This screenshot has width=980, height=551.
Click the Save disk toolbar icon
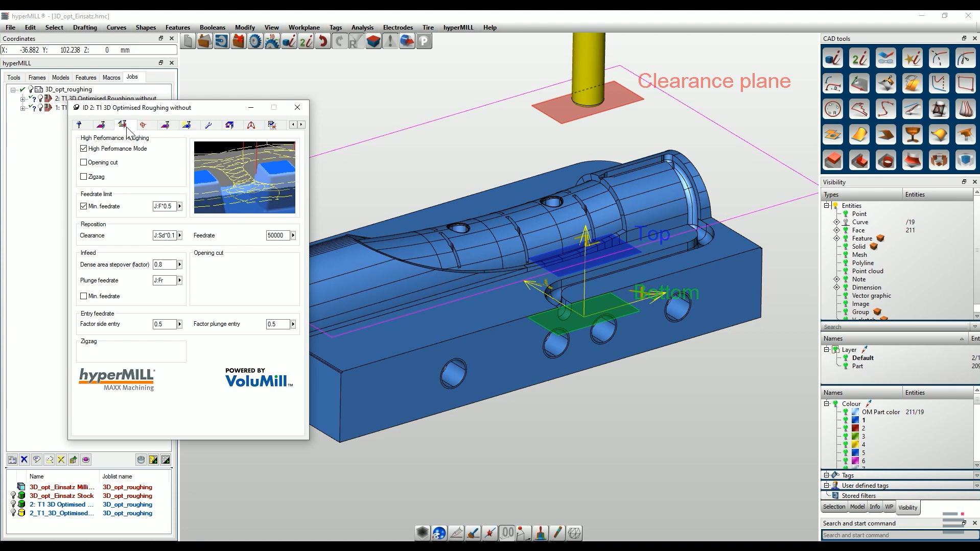(x=222, y=41)
